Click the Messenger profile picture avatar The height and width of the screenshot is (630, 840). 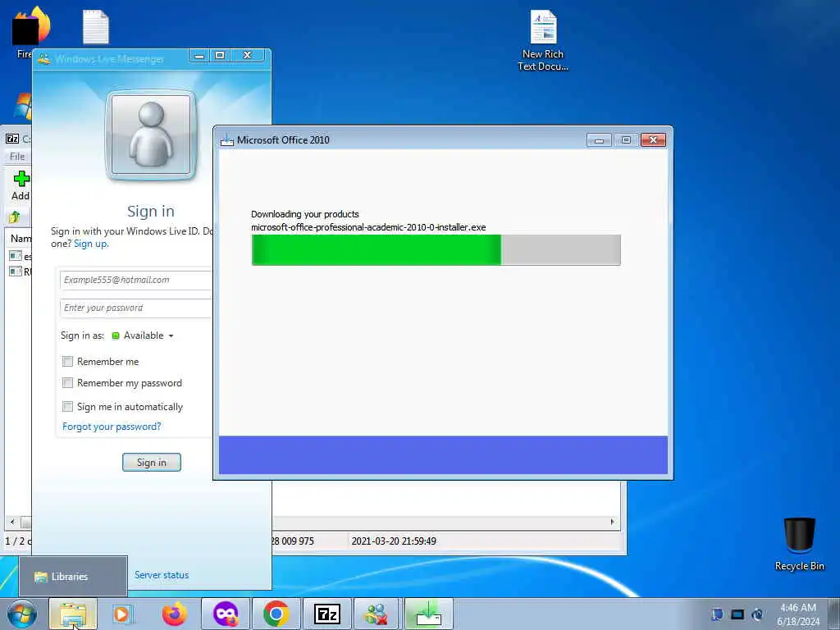tap(151, 135)
